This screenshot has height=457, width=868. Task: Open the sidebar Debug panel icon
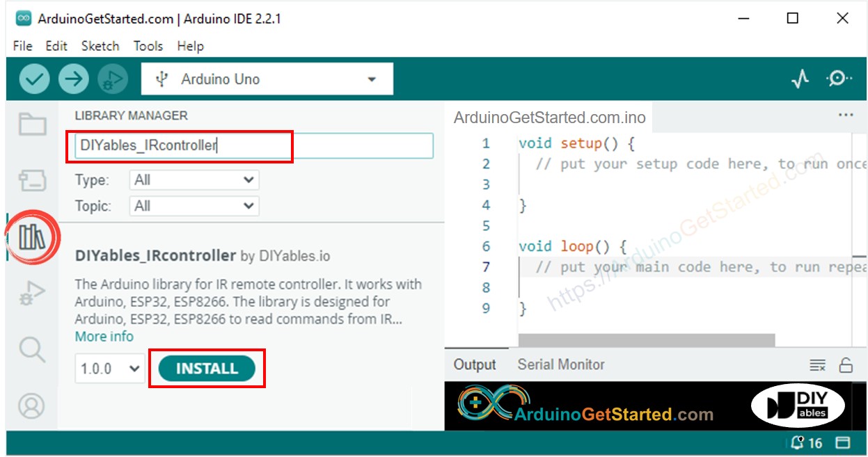(x=32, y=294)
